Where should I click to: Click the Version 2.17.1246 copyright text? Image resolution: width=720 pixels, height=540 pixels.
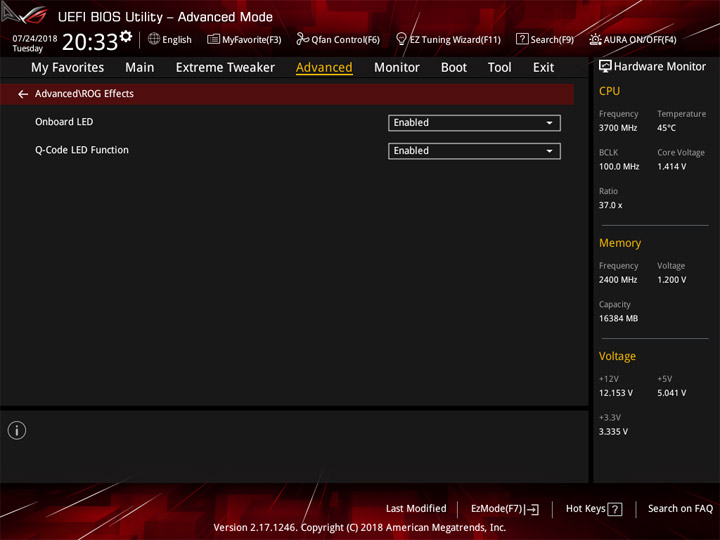(x=360, y=528)
